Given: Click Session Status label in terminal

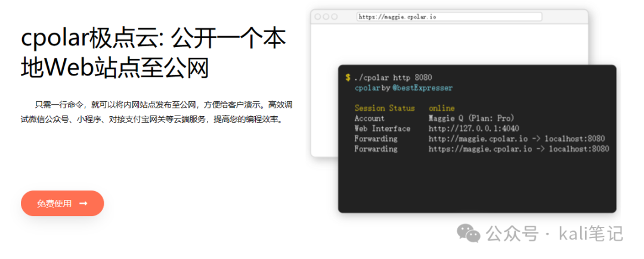Looking at the screenshot, I should [385, 108].
